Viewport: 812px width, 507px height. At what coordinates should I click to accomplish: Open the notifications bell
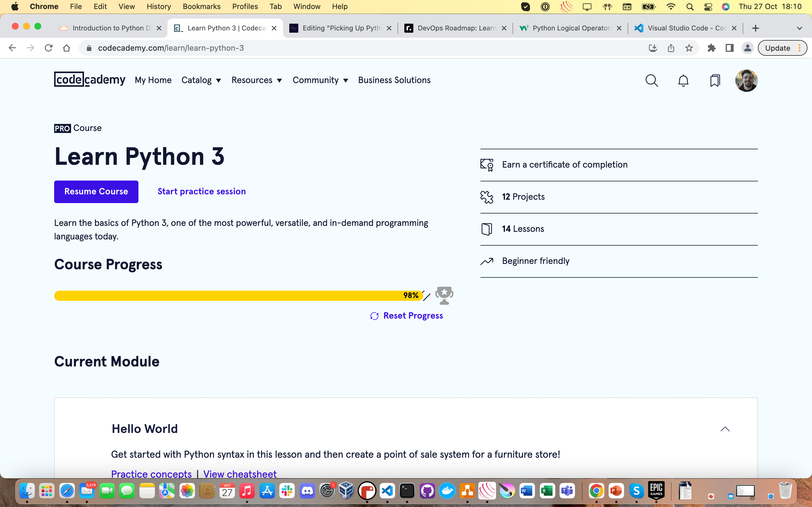(x=683, y=81)
